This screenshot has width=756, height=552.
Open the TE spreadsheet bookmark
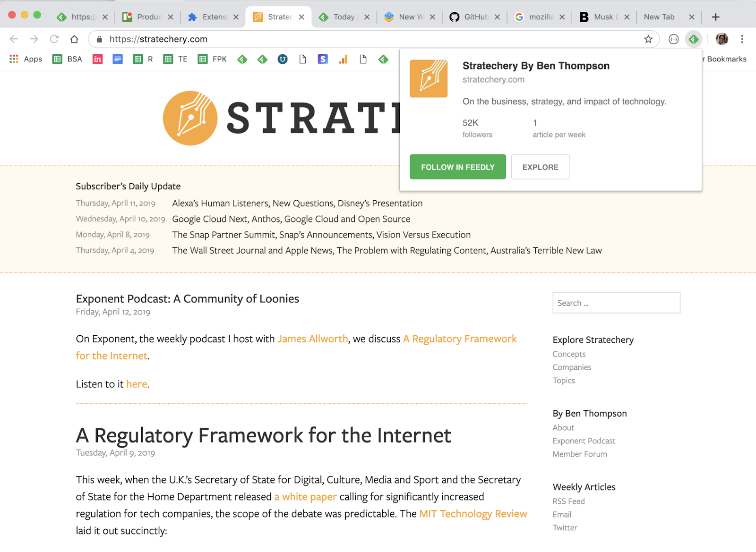pos(175,59)
